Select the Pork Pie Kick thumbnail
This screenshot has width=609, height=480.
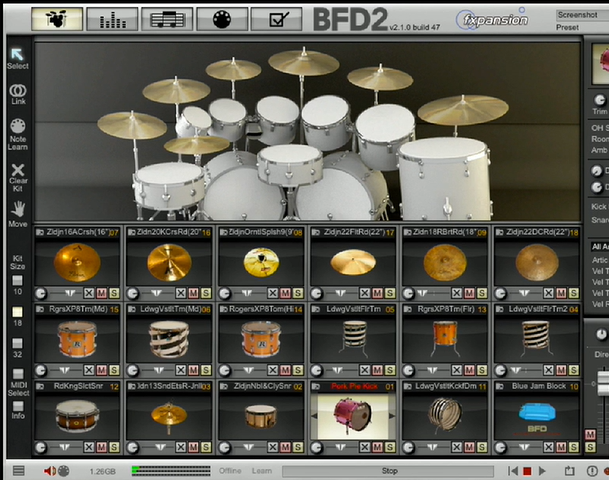point(353,415)
